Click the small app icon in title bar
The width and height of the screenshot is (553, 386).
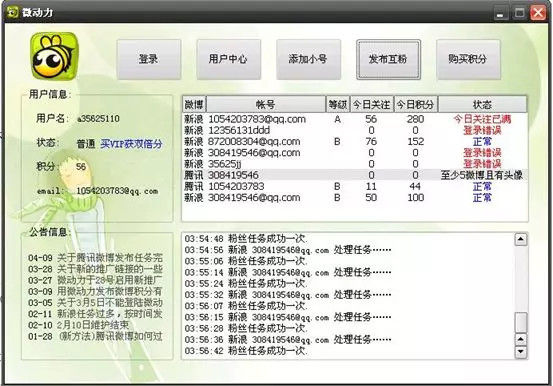[13, 12]
